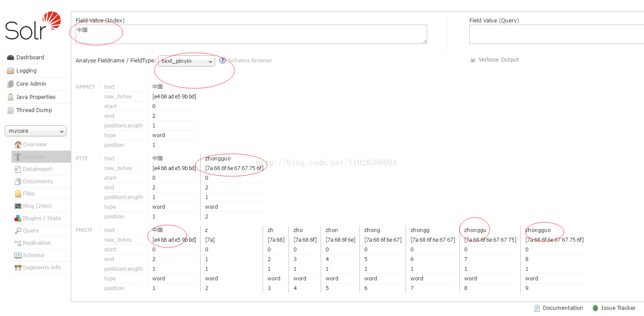The width and height of the screenshot is (644, 316).
Task: Click the blue help question-mark icon
Action: tap(223, 61)
